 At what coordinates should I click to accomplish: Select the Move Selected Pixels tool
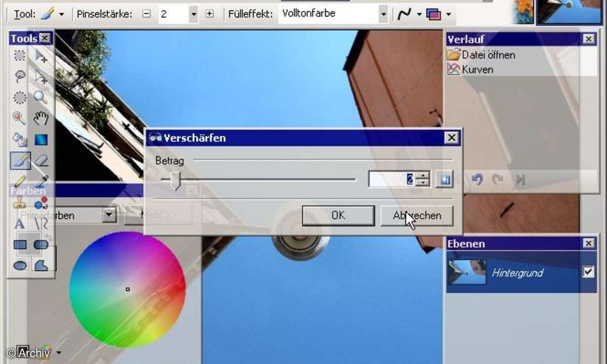[41, 56]
